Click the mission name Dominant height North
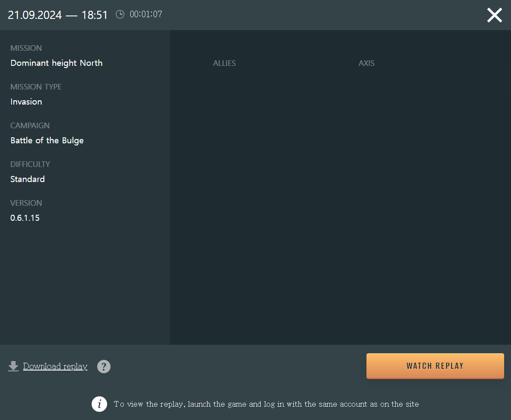Viewport: 511px width, 420px height. pyautogui.click(x=56, y=63)
